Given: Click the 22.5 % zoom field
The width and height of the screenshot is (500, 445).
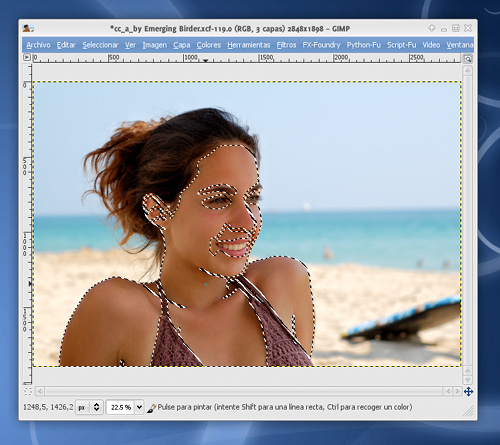Looking at the screenshot, I should pos(121,407).
